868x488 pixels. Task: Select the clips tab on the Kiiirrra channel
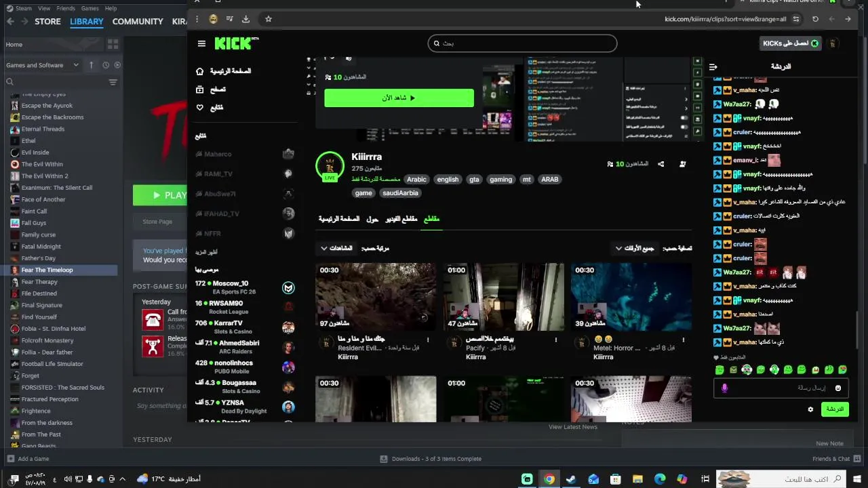(431, 219)
